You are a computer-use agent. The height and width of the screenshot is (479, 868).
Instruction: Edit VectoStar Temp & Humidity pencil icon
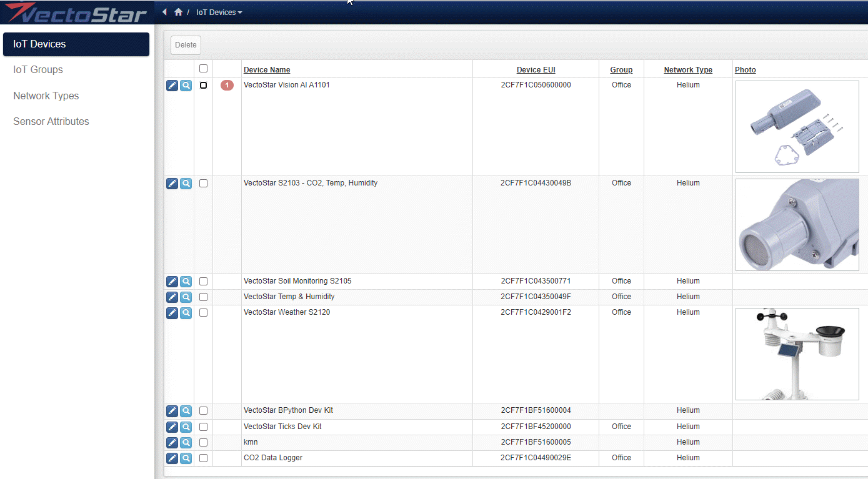coord(172,297)
